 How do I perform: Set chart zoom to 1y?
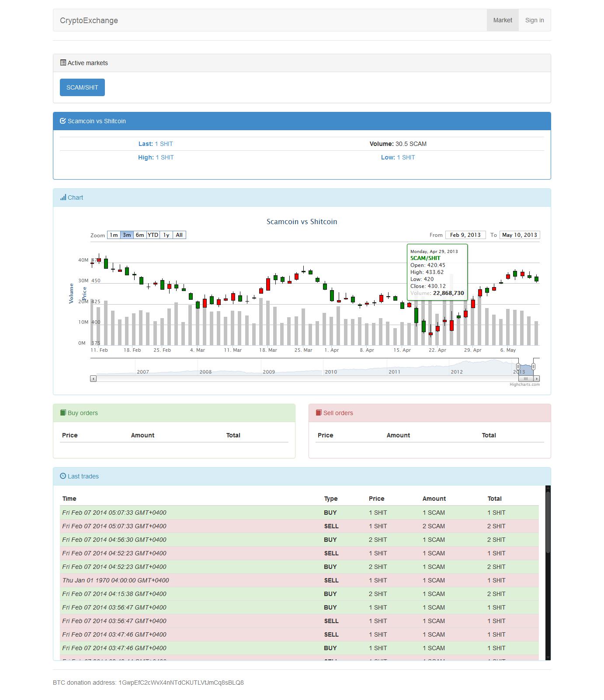[166, 235]
